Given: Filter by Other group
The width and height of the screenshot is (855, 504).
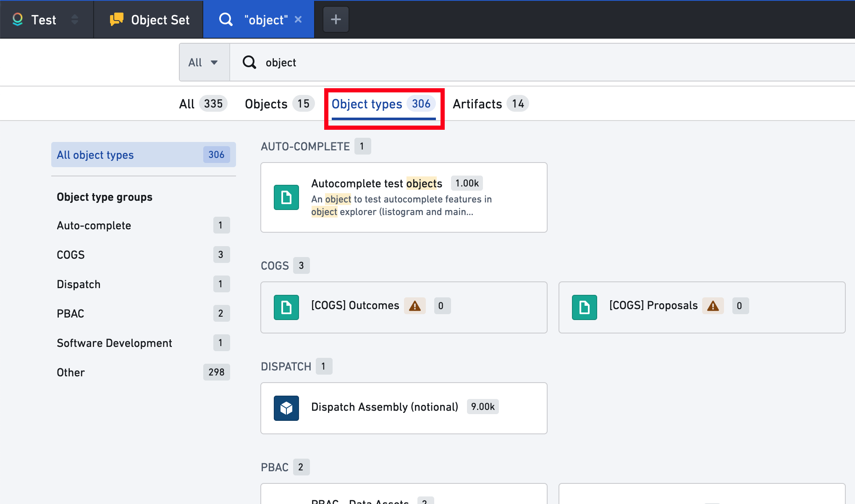Looking at the screenshot, I should [144, 373].
